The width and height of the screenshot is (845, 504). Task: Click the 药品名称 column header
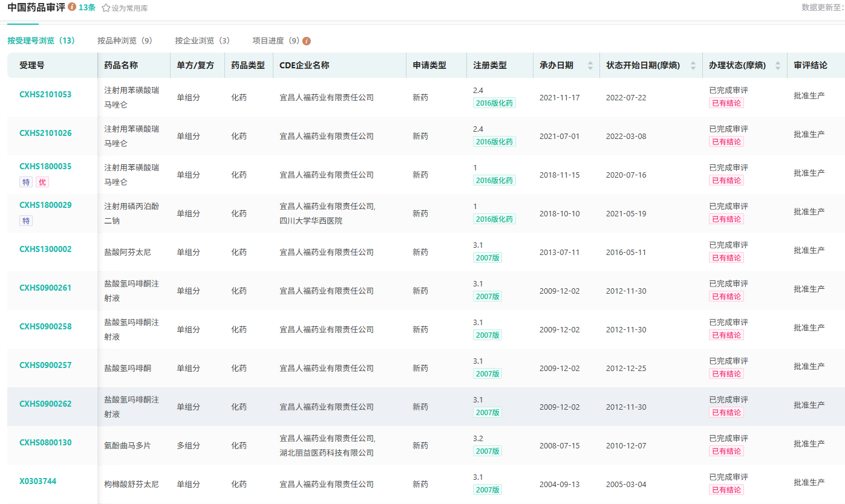(x=121, y=65)
